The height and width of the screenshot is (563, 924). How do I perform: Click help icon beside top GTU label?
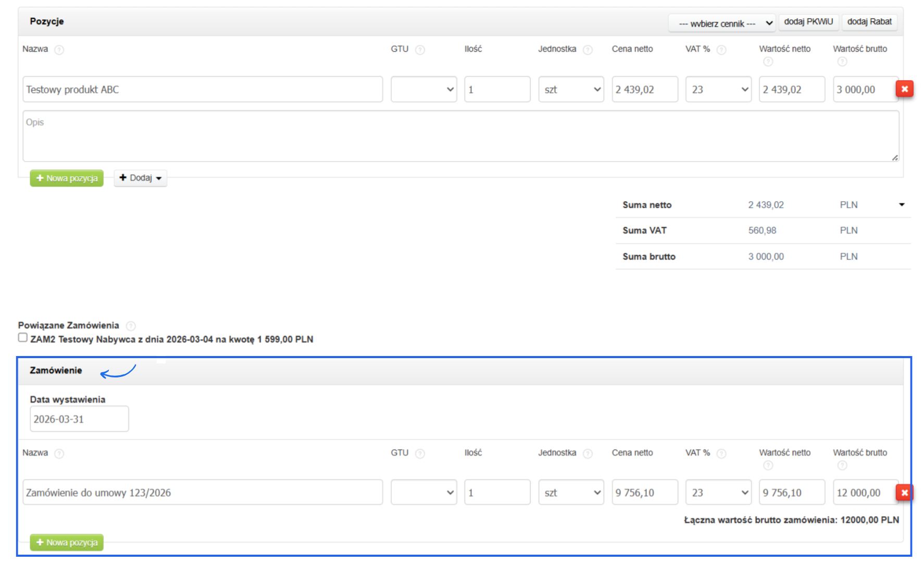(420, 50)
